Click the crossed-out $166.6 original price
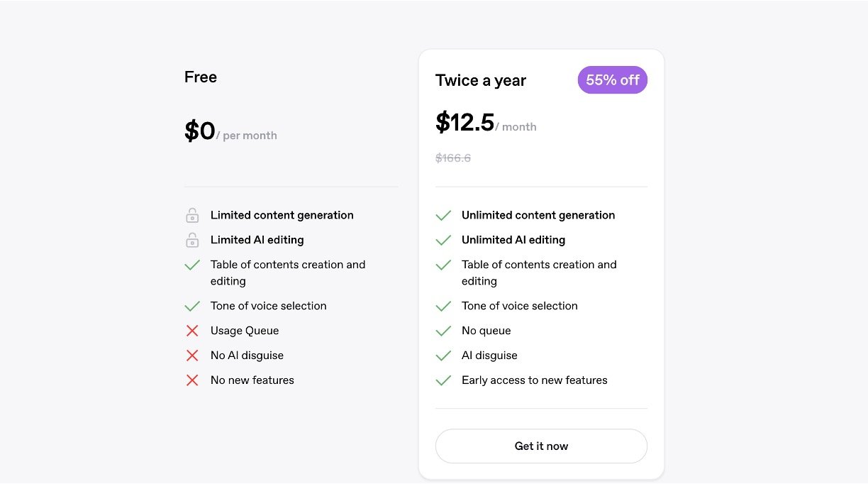 (453, 158)
